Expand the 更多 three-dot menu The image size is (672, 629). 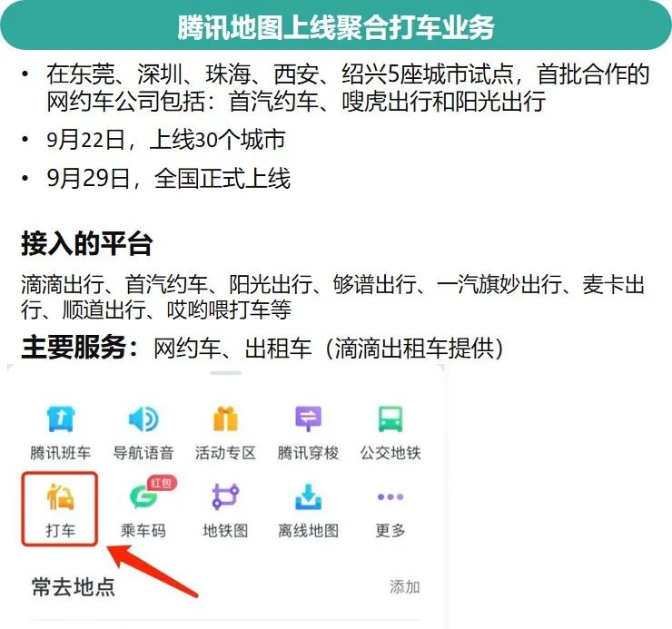pos(390,497)
